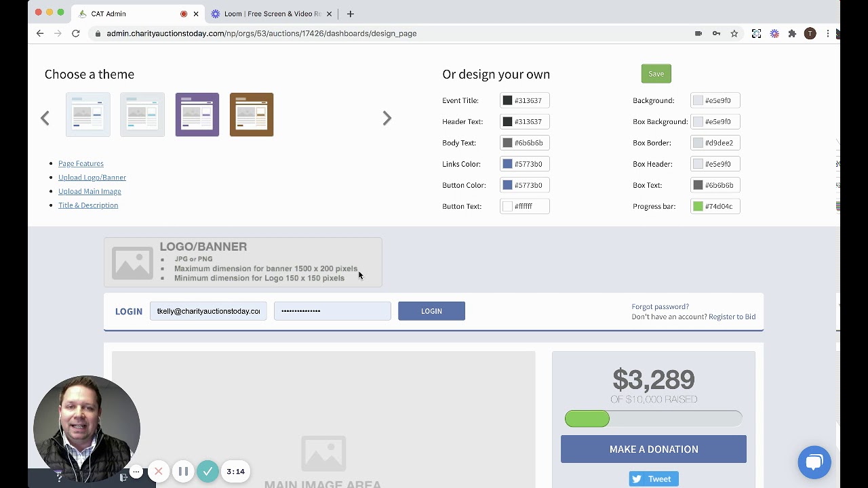Show next themes with right chevron

pos(387,118)
